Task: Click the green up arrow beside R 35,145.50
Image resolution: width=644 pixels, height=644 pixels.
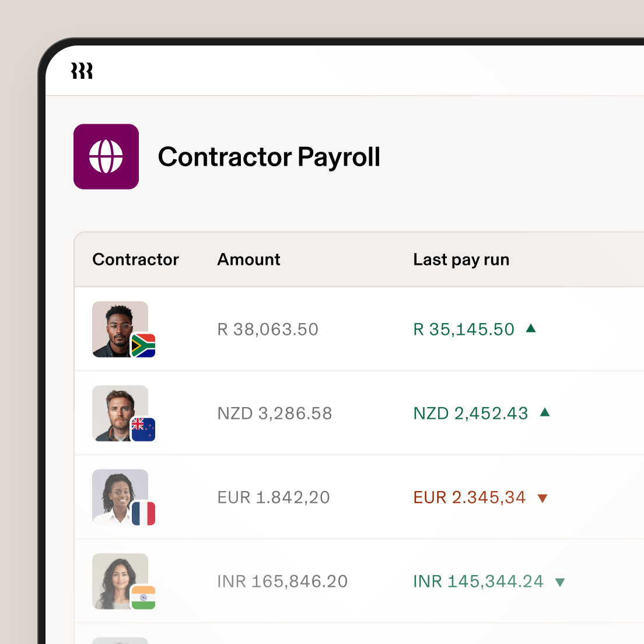Action: (x=531, y=328)
